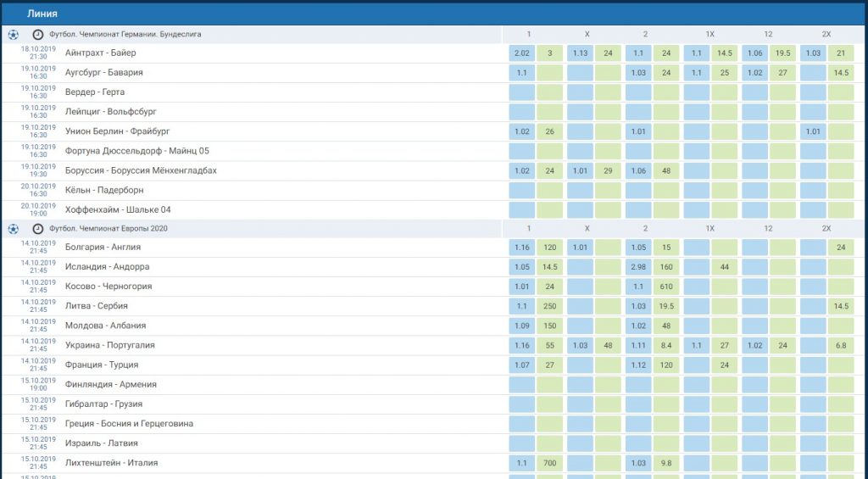Screen dimensions: 868x479
Task: Select 1.07 odds for Франция - Турция
Action: pyautogui.click(x=522, y=365)
